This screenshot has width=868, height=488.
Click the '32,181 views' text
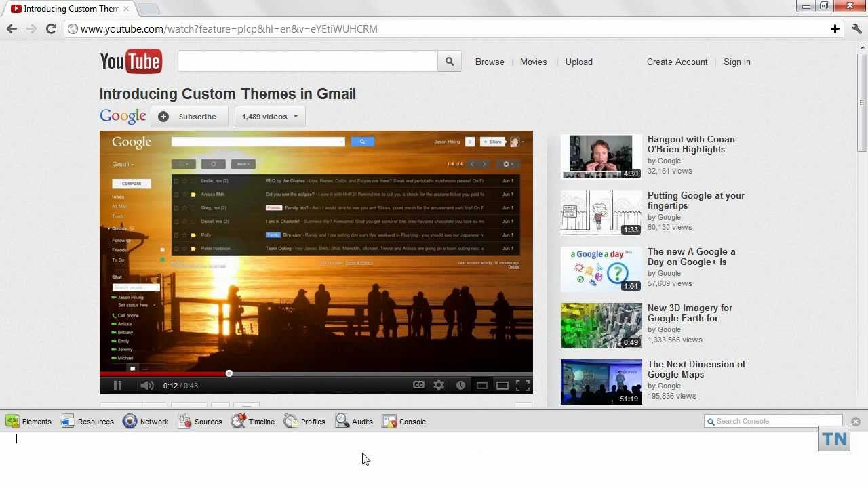point(670,171)
